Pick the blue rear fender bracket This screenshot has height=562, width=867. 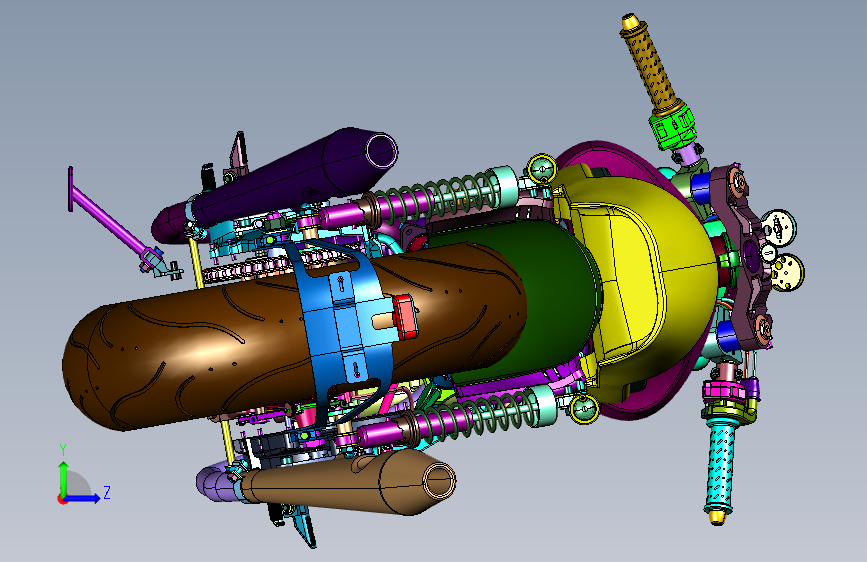tap(346, 326)
